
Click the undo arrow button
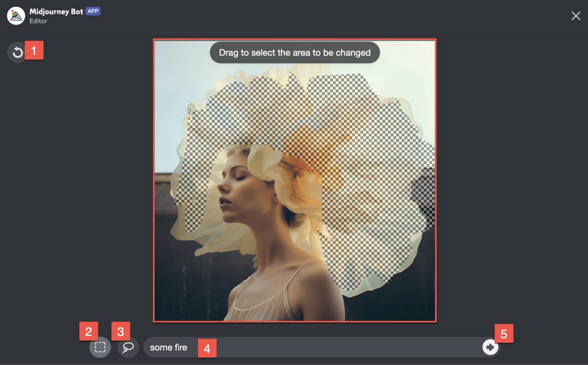pyautogui.click(x=17, y=52)
